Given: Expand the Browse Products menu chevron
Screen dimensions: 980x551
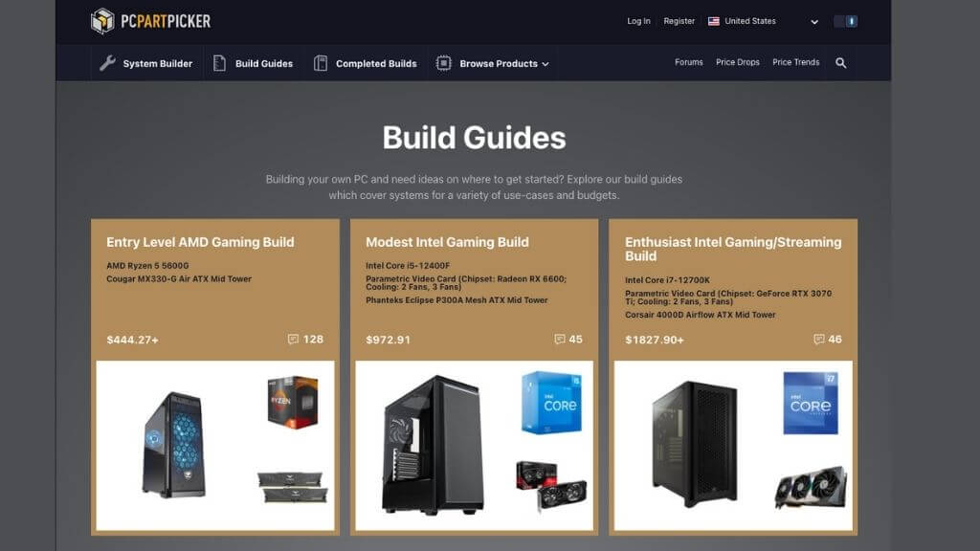Looking at the screenshot, I should (546, 64).
